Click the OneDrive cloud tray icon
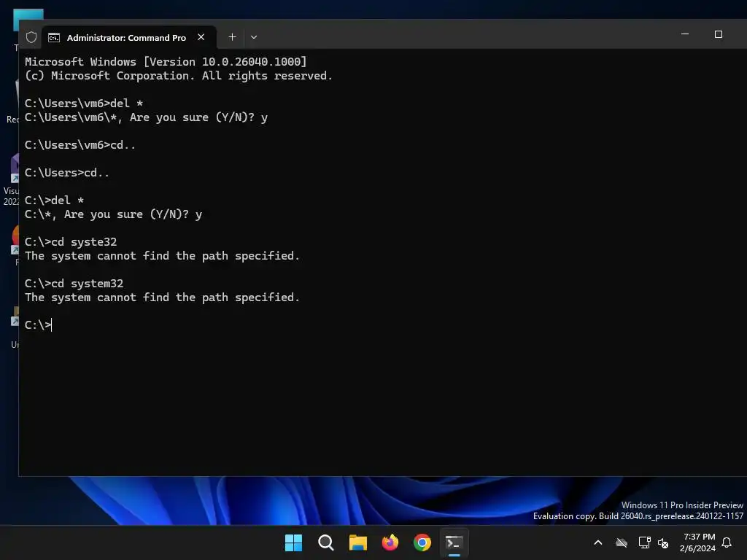Viewport: 747px width, 560px height. click(622, 542)
